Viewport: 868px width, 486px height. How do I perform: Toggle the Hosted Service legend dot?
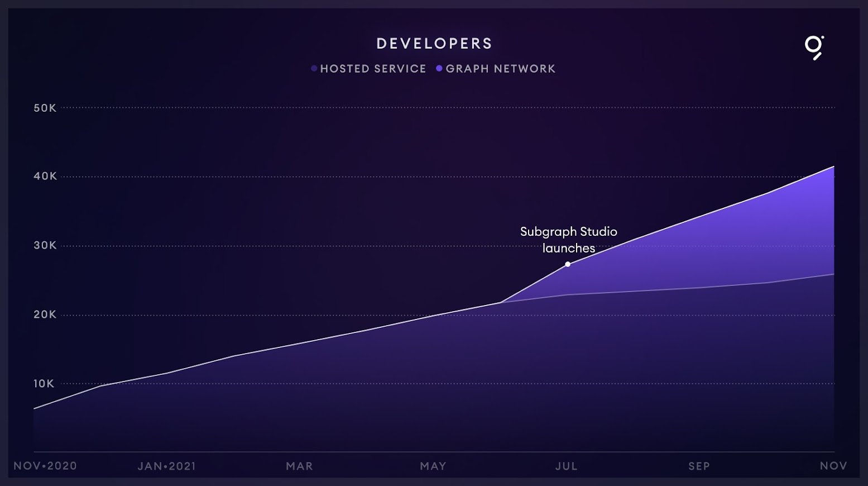(314, 69)
